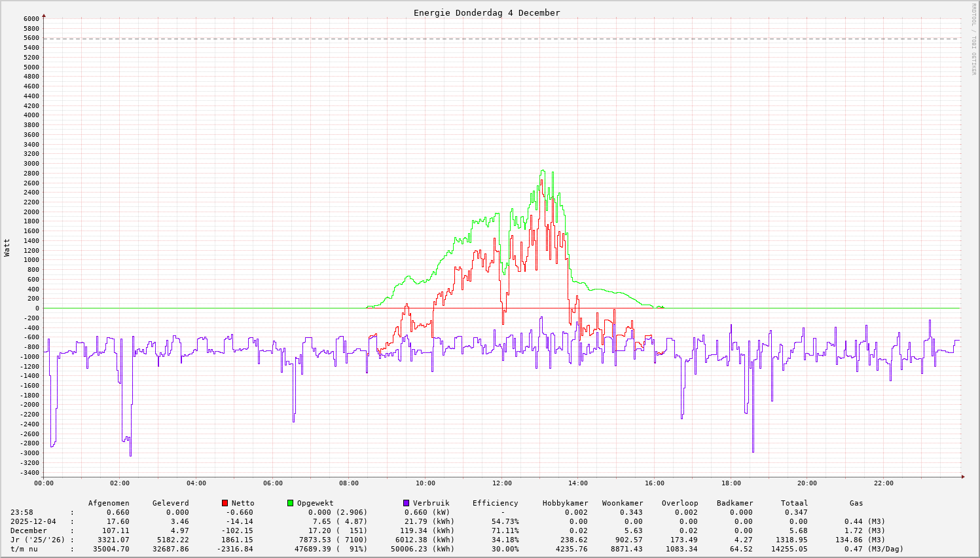The width and height of the screenshot is (980, 558).
Task: Click the Totaal column header
Action: [794, 503]
